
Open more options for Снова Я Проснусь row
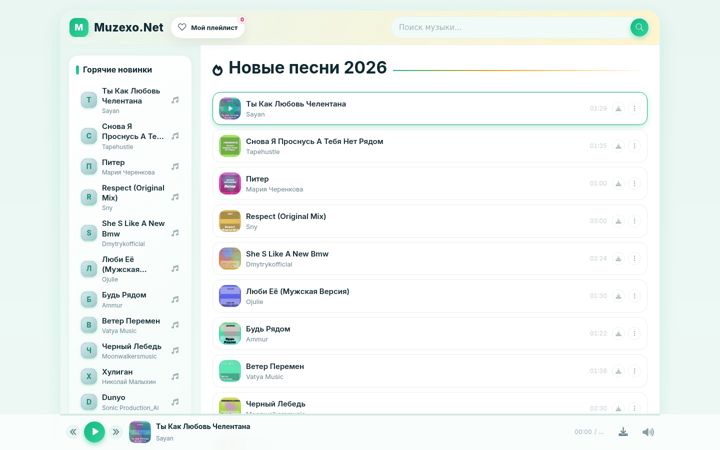634,146
